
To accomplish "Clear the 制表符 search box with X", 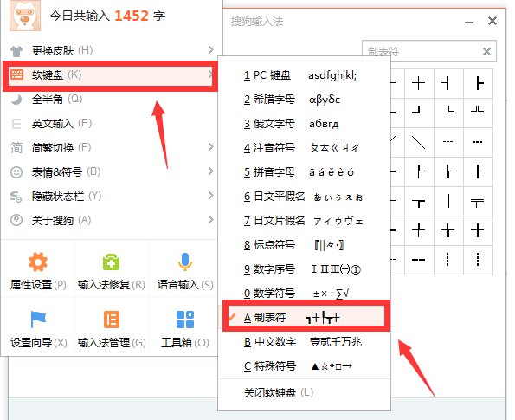I will point(486,51).
